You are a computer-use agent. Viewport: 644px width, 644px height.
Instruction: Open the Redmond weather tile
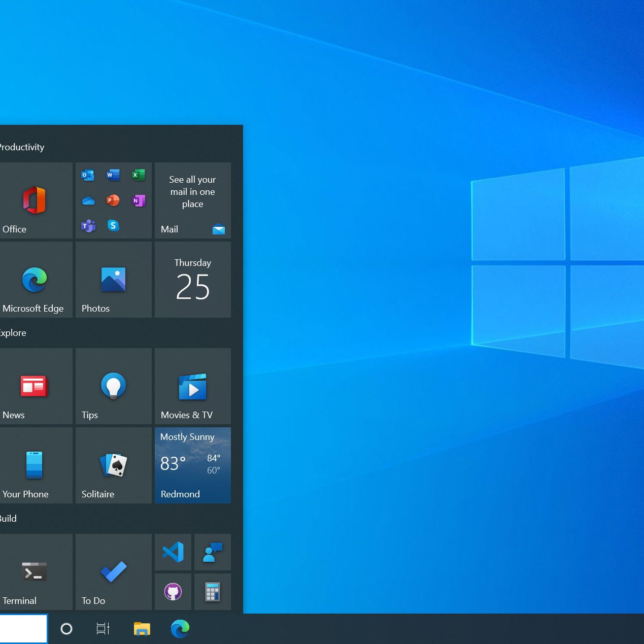click(192, 466)
